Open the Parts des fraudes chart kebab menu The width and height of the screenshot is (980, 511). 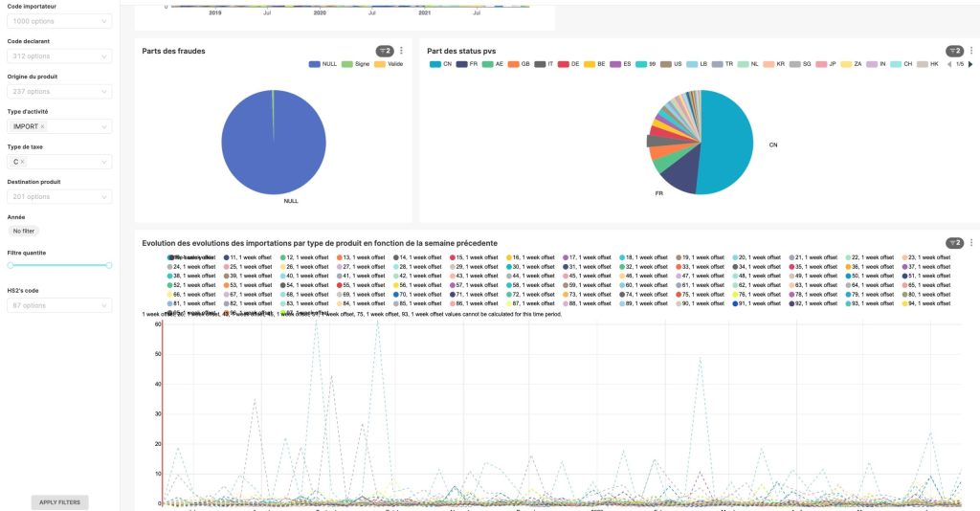tap(401, 51)
